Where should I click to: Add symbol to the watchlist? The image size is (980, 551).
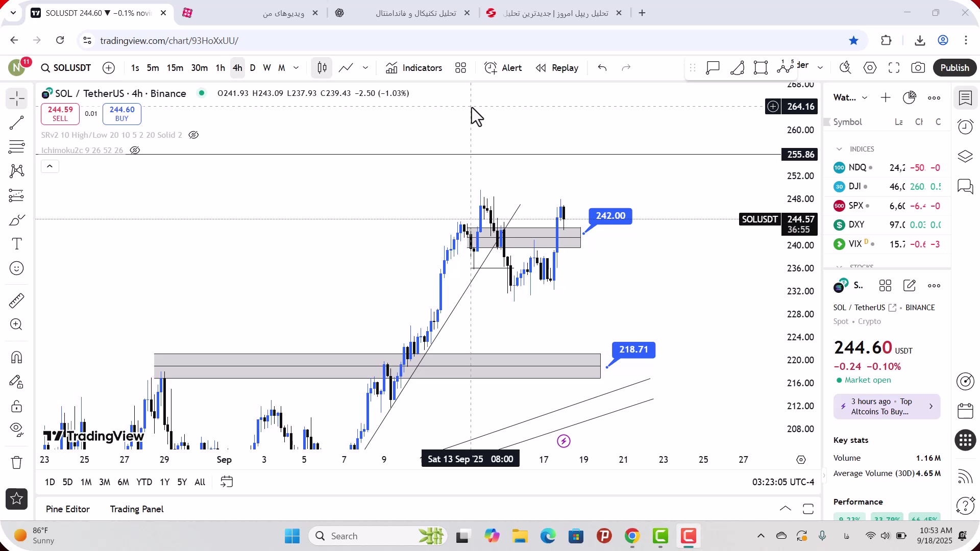point(886,97)
